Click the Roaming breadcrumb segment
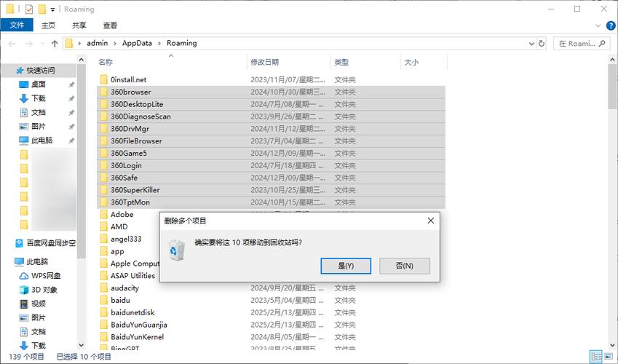This screenshot has height=364, width=618. click(x=182, y=43)
